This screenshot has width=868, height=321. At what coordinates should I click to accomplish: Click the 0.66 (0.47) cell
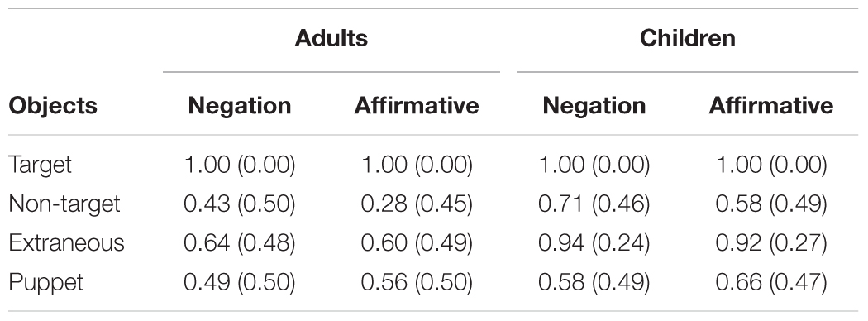pyautogui.click(x=771, y=283)
